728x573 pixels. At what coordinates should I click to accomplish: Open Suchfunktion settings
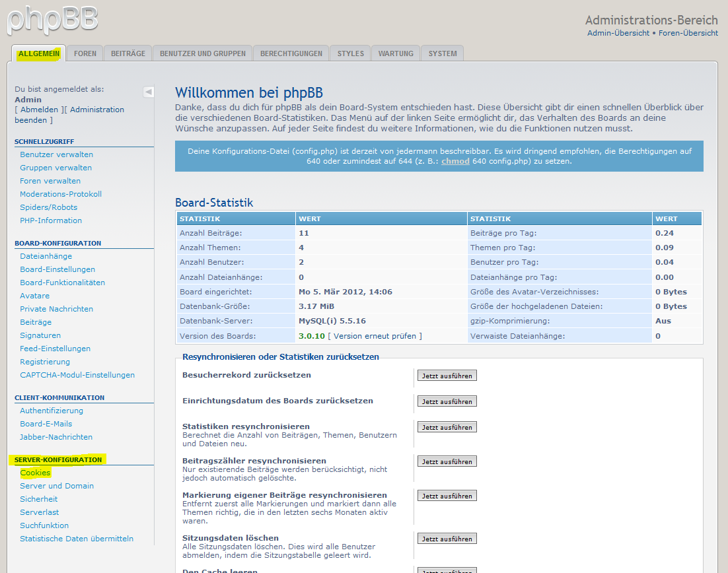tap(44, 525)
